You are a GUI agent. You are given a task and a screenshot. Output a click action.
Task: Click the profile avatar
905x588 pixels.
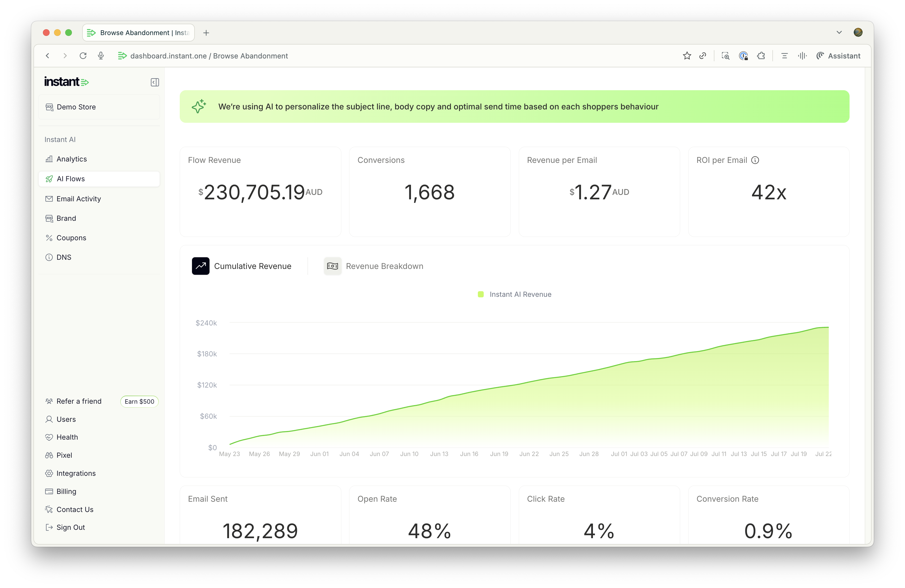coord(858,33)
